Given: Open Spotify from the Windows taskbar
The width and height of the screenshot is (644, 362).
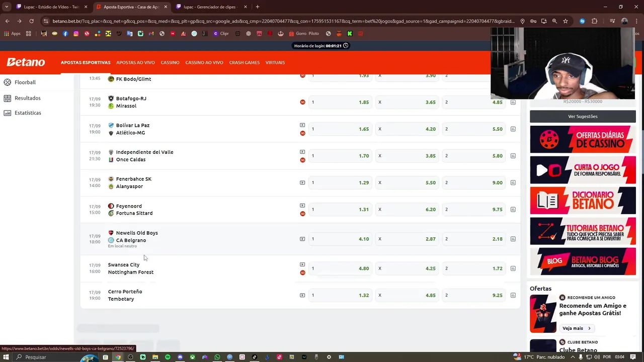Looking at the screenshot, I should (x=168, y=357).
